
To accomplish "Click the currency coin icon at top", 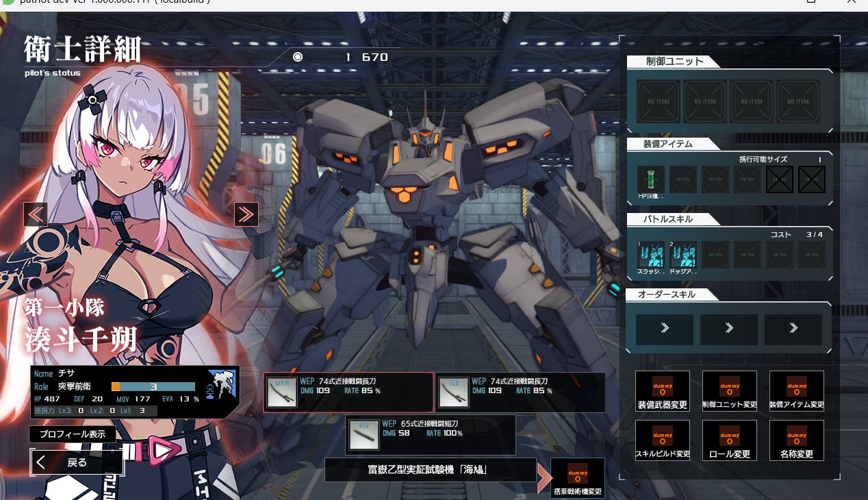I will (x=298, y=57).
